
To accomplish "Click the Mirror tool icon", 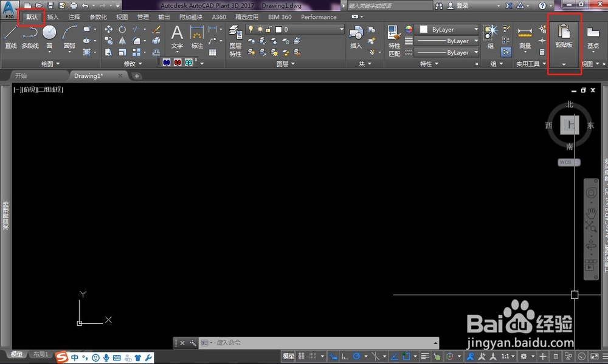I will click(122, 41).
